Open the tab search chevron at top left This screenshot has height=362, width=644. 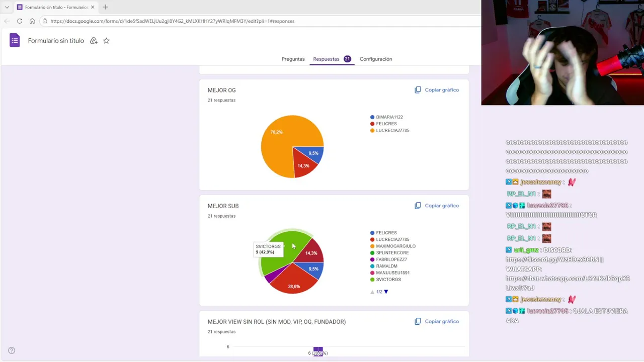[x=7, y=7]
